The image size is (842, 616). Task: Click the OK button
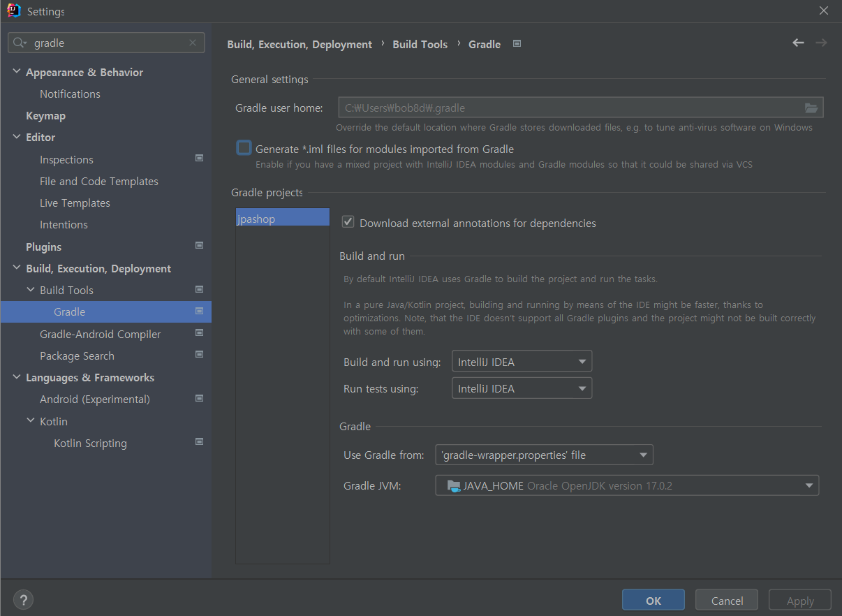click(653, 600)
